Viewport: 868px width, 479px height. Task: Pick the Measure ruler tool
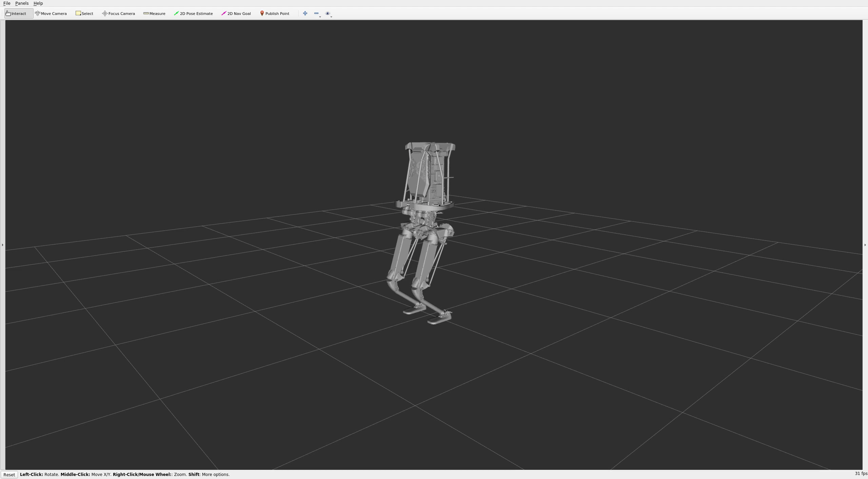[154, 14]
